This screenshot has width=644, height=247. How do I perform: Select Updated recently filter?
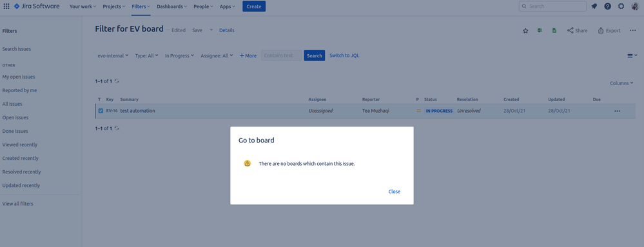21,185
